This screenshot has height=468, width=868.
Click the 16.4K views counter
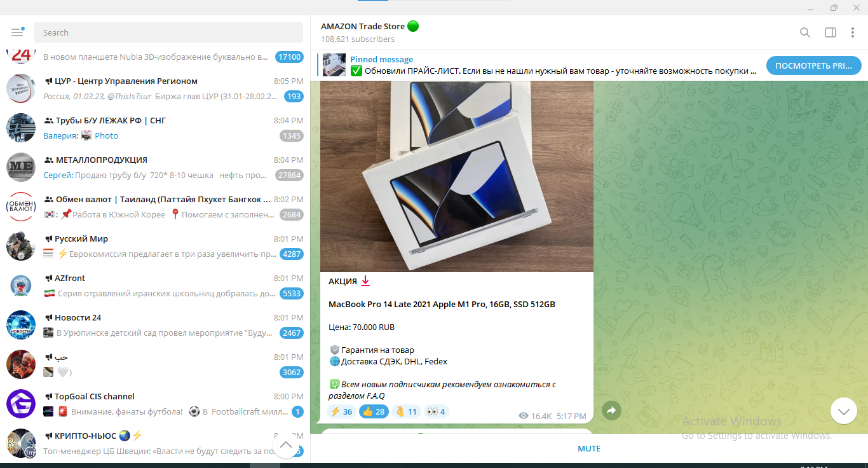(535, 416)
